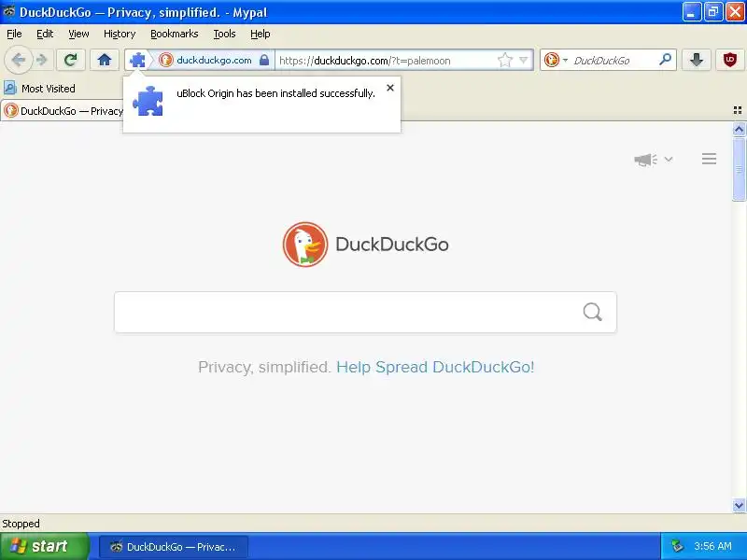Open the tab groups grid icon
This screenshot has height=560, width=747.
[x=738, y=110]
